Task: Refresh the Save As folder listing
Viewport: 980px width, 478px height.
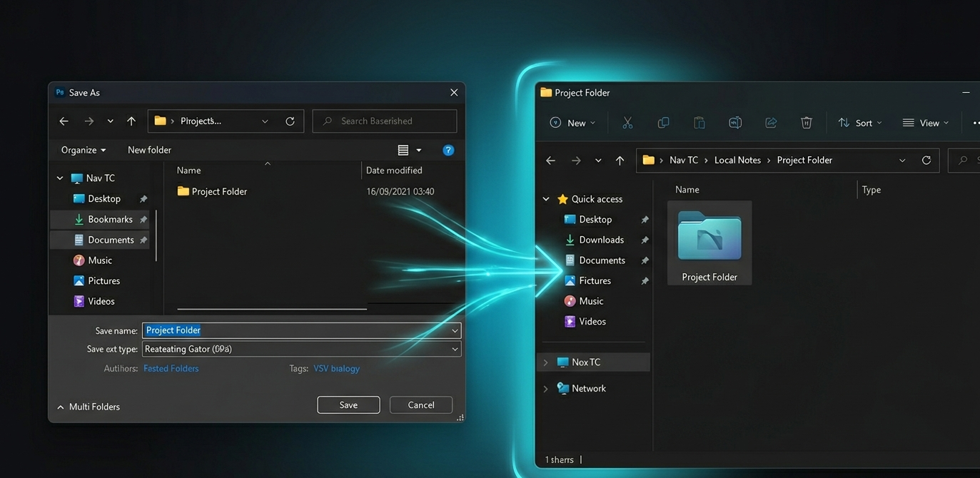Action: (x=290, y=121)
